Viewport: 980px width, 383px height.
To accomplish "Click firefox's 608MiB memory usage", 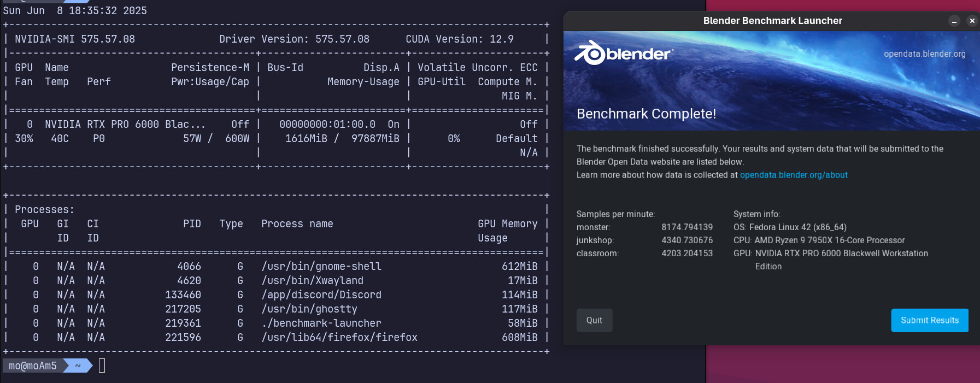I will (x=520, y=337).
